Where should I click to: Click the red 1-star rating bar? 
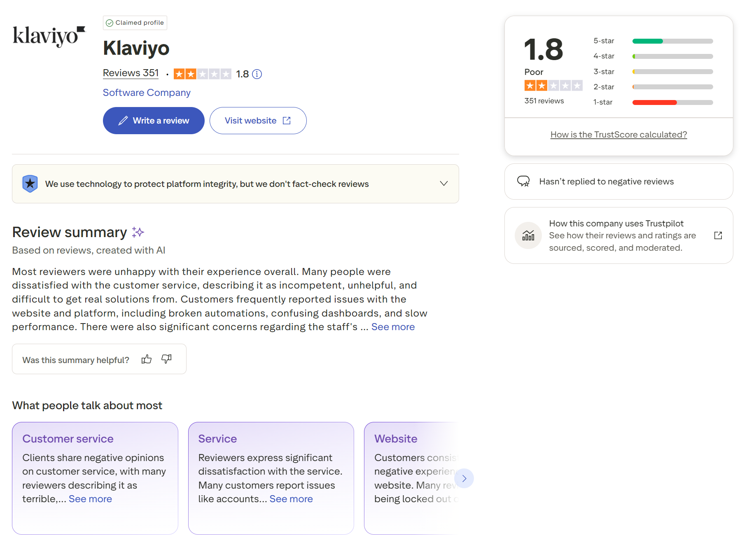point(654,102)
